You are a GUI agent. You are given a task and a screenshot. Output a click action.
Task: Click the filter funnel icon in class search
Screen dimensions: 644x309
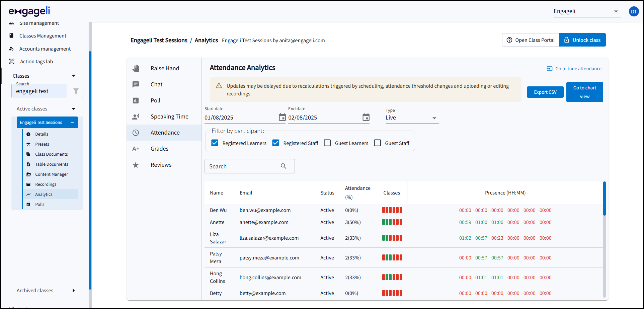[x=76, y=91]
